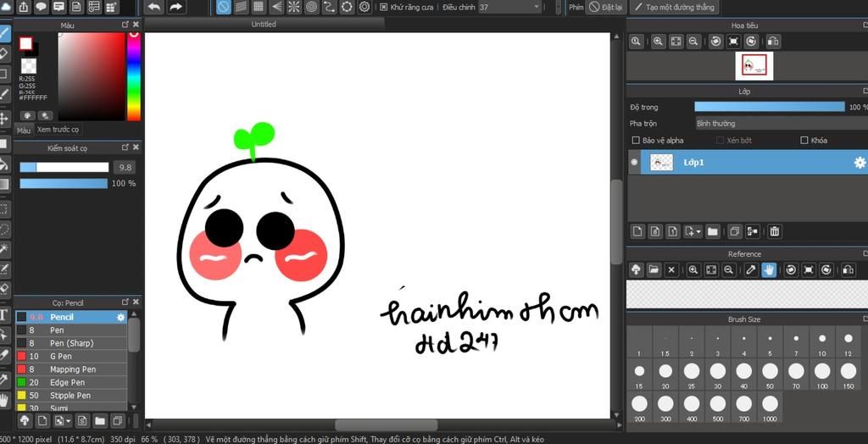Click the Hoa tiêu navigator thumbnail
Screen dimensions: 868x444
pyautogui.click(x=754, y=66)
